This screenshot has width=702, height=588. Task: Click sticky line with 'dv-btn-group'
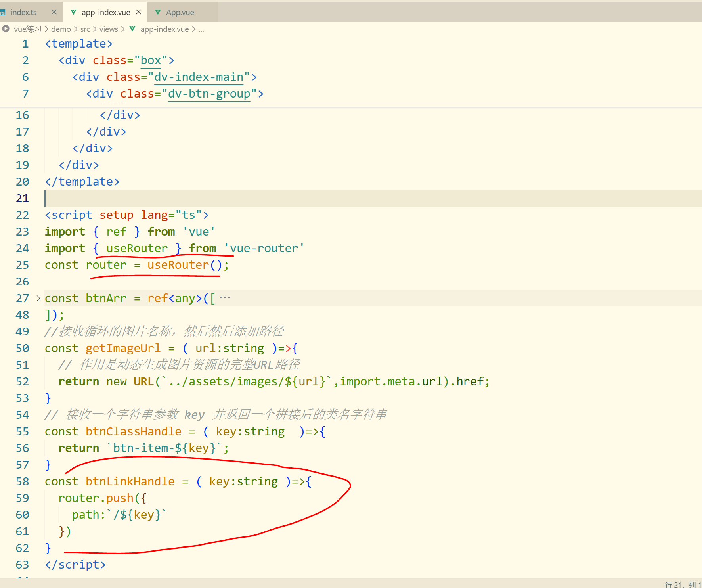pos(175,94)
